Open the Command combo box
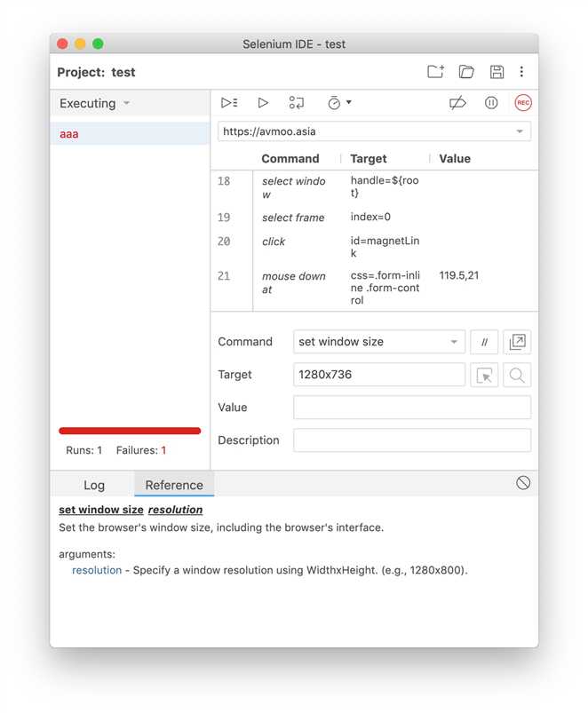The height and width of the screenshot is (713, 588). coord(379,342)
